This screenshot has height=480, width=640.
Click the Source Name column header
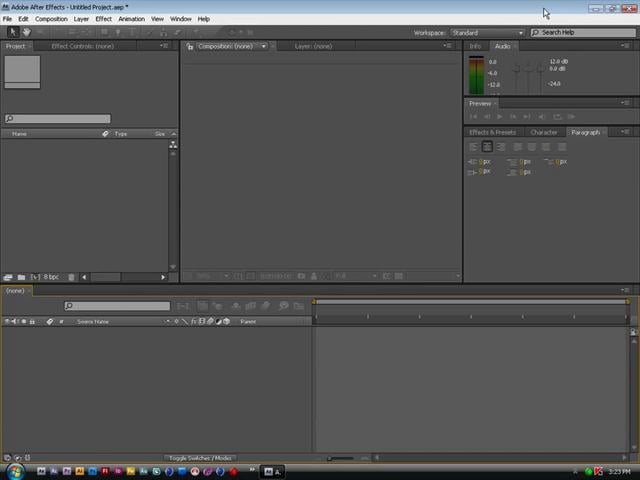(93, 322)
